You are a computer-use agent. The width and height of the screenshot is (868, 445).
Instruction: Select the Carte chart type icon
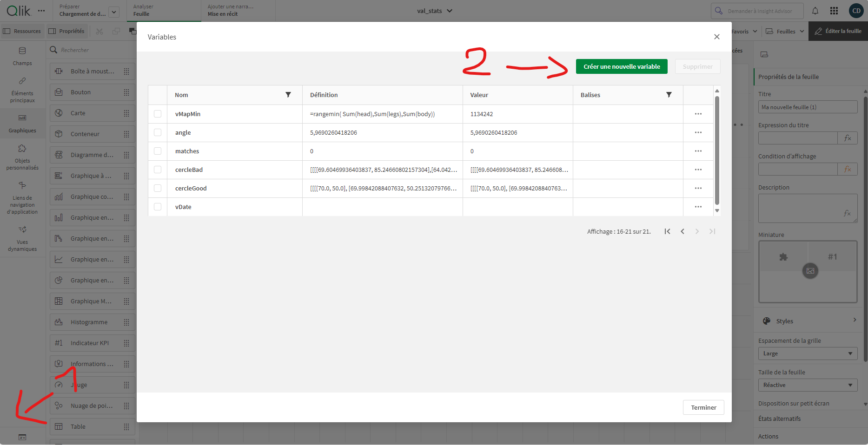click(60, 113)
